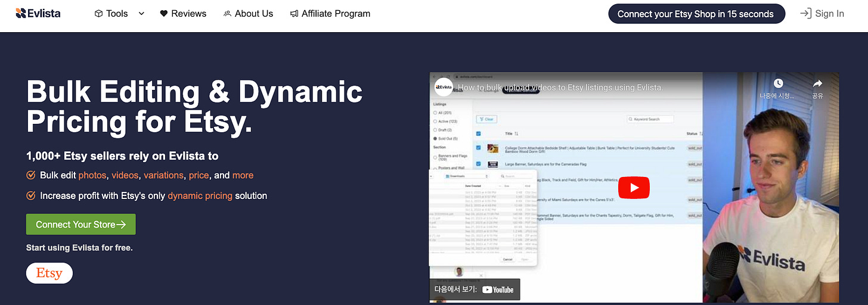Screen dimensions: 868x305
Task: Open the dynamic pricing link
Action: pyautogui.click(x=200, y=195)
